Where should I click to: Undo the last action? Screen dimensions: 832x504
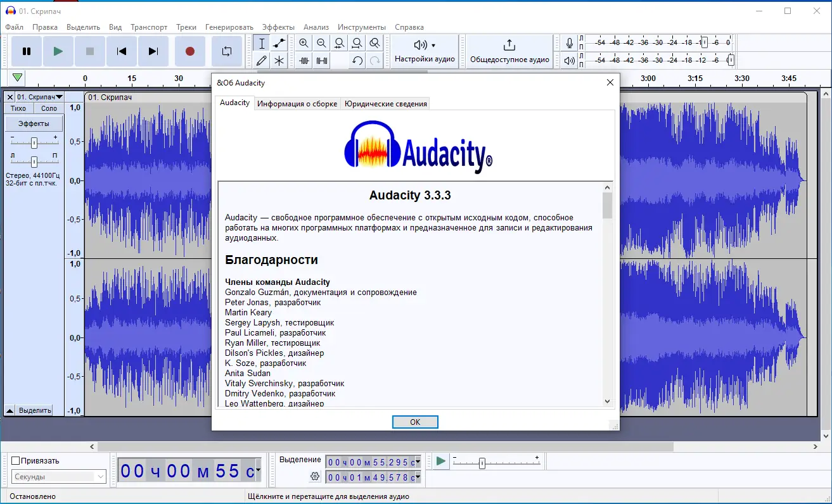point(357,61)
